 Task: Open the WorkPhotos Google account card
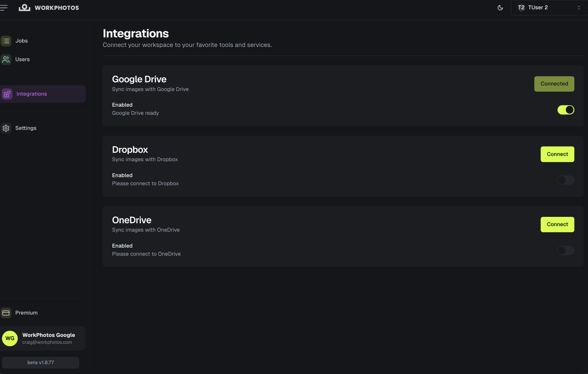click(x=43, y=338)
